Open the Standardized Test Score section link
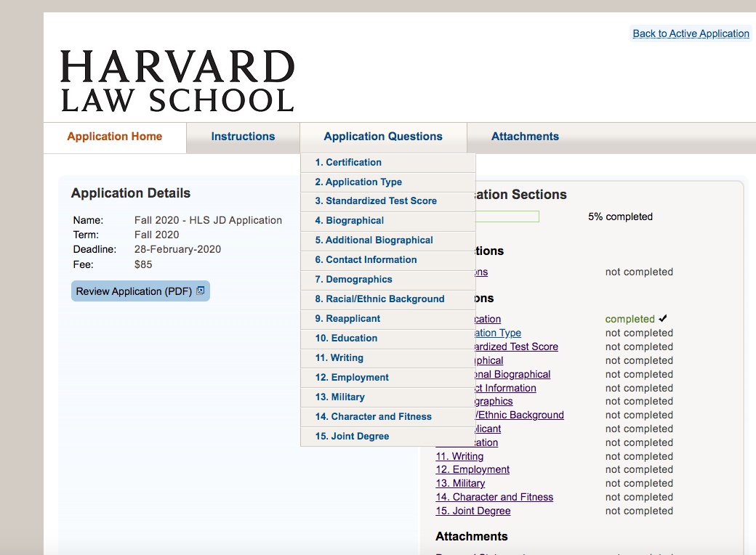The height and width of the screenshot is (555, 756). pos(517,347)
